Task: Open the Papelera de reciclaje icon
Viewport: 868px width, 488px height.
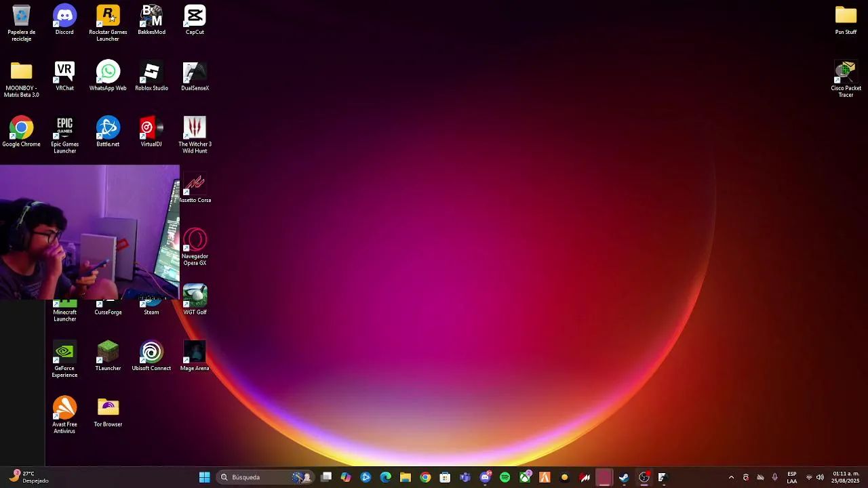Action: point(21,23)
